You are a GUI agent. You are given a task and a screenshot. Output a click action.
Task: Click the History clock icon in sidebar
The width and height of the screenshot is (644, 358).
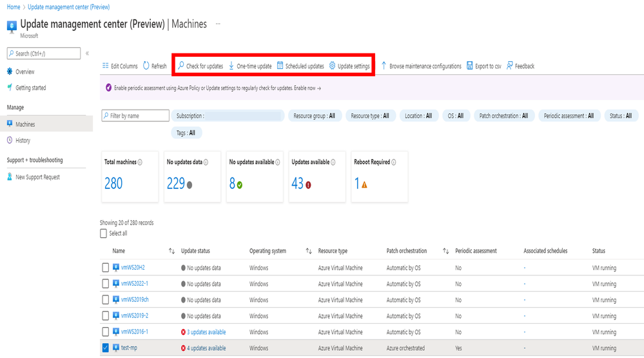point(10,140)
